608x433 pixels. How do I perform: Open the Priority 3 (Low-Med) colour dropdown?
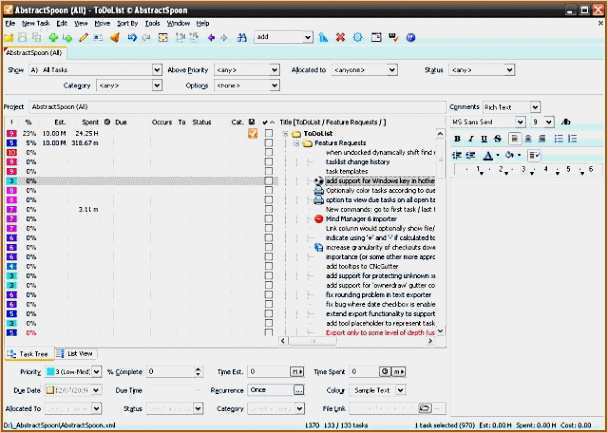[97, 372]
